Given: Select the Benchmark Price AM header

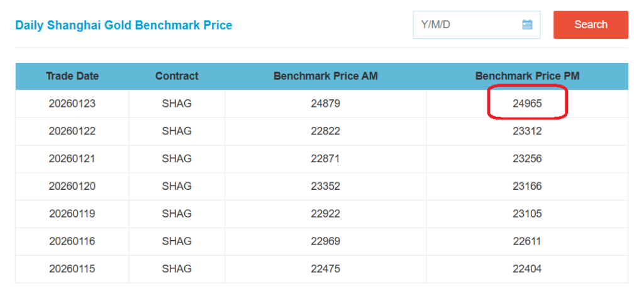Looking at the screenshot, I should pyautogui.click(x=325, y=76).
